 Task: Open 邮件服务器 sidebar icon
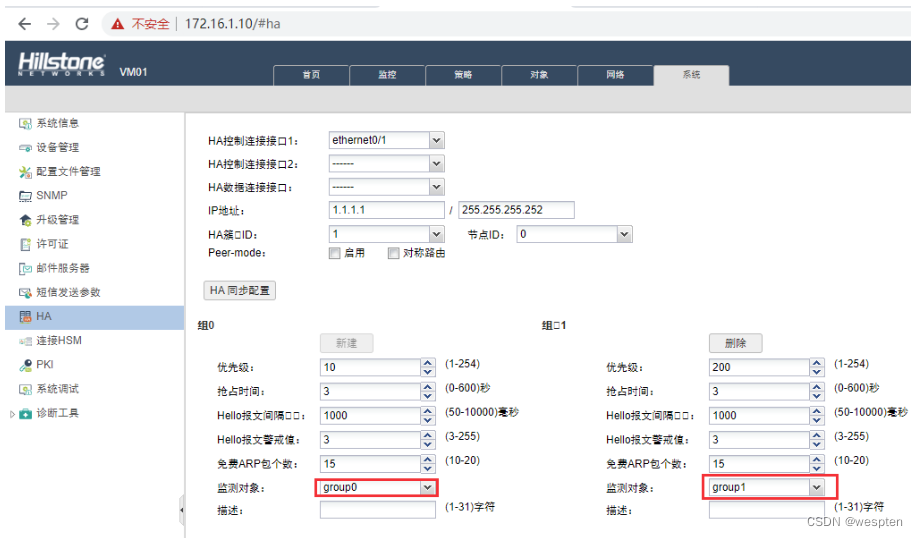click(x=26, y=269)
